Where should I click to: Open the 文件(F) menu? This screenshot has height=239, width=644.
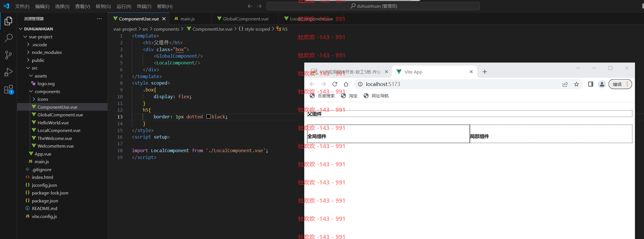22,6
